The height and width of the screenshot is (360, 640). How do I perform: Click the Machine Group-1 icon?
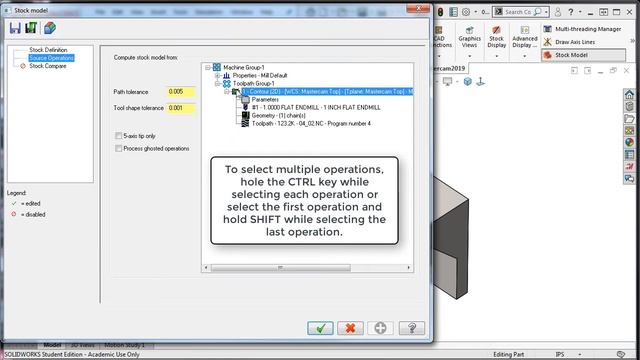[217, 67]
